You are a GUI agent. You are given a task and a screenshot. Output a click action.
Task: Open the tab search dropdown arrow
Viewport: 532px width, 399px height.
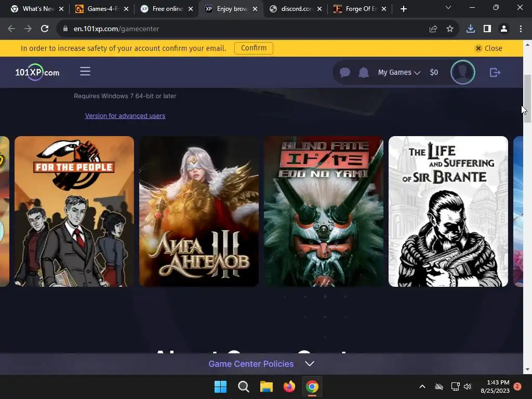448,7
